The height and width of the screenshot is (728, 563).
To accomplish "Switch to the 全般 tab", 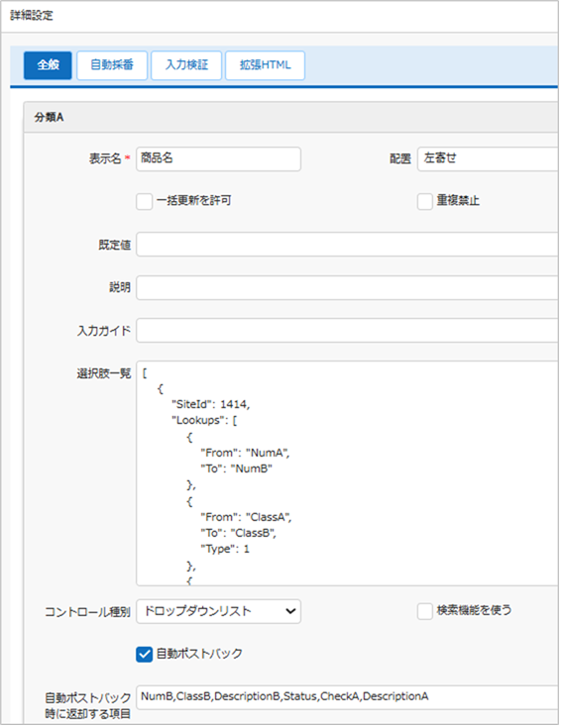I will (48, 65).
